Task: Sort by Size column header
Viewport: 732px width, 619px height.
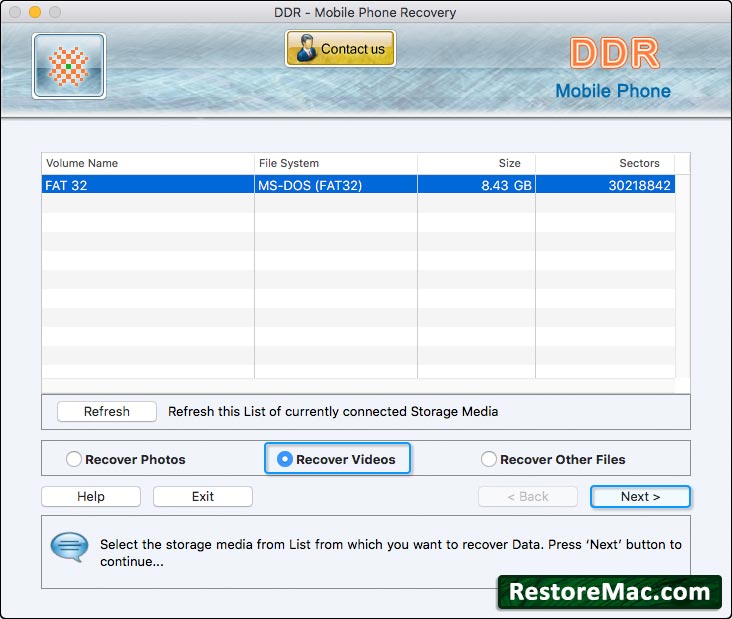Action: click(x=476, y=163)
